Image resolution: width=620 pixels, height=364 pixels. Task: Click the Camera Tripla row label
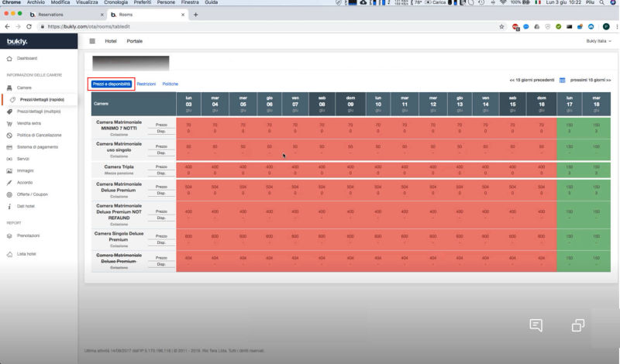[119, 167]
